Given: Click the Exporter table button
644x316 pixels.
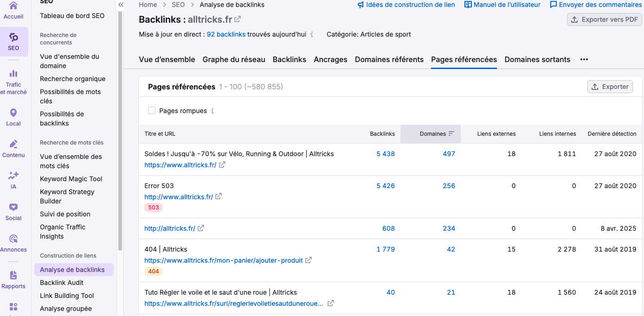Looking at the screenshot, I should pyautogui.click(x=610, y=87).
